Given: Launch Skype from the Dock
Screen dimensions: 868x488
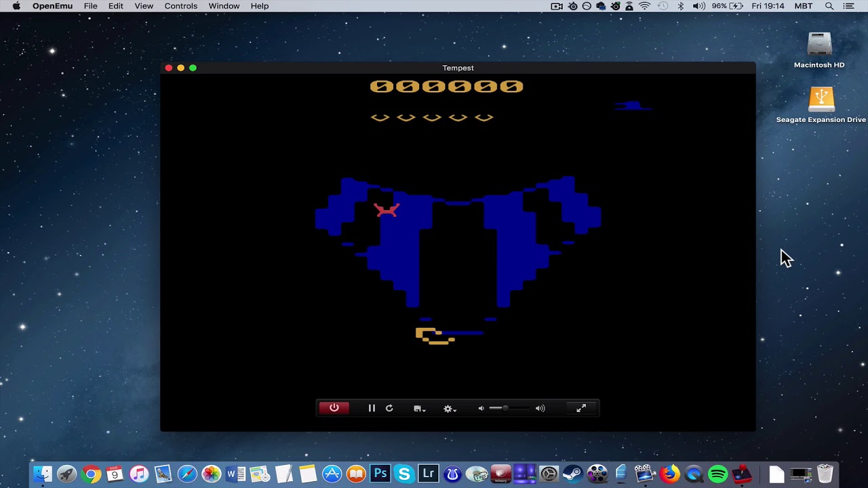Looking at the screenshot, I should (x=404, y=474).
